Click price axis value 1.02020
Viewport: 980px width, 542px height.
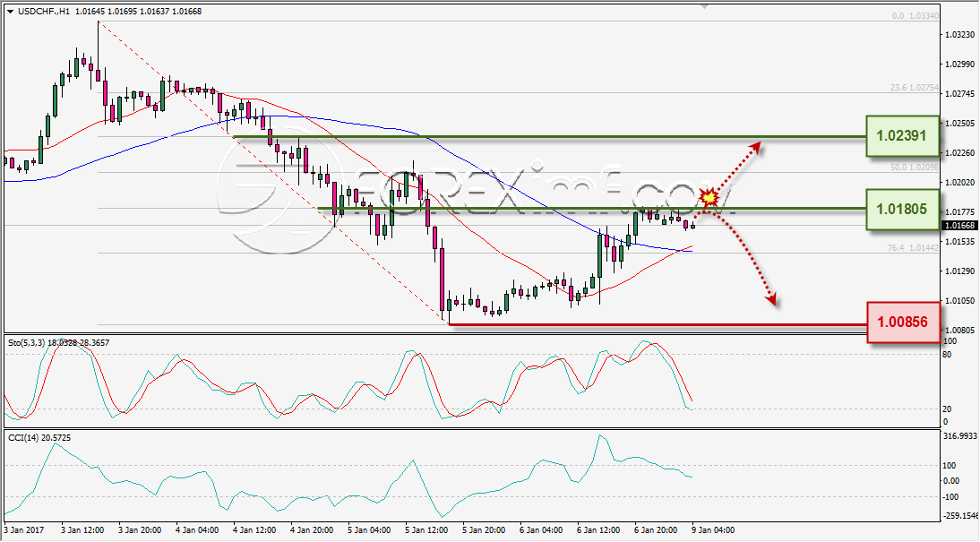coord(959,183)
